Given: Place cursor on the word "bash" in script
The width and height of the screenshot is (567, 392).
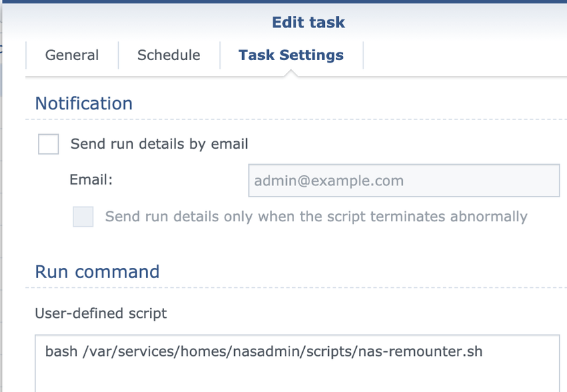Looking at the screenshot, I should point(59,351).
